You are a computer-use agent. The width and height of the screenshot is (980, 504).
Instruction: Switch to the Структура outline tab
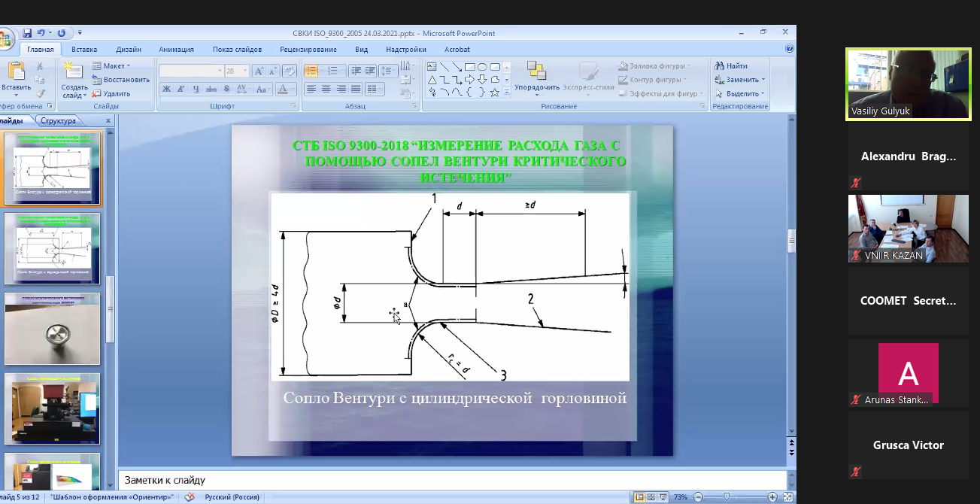(x=59, y=120)
